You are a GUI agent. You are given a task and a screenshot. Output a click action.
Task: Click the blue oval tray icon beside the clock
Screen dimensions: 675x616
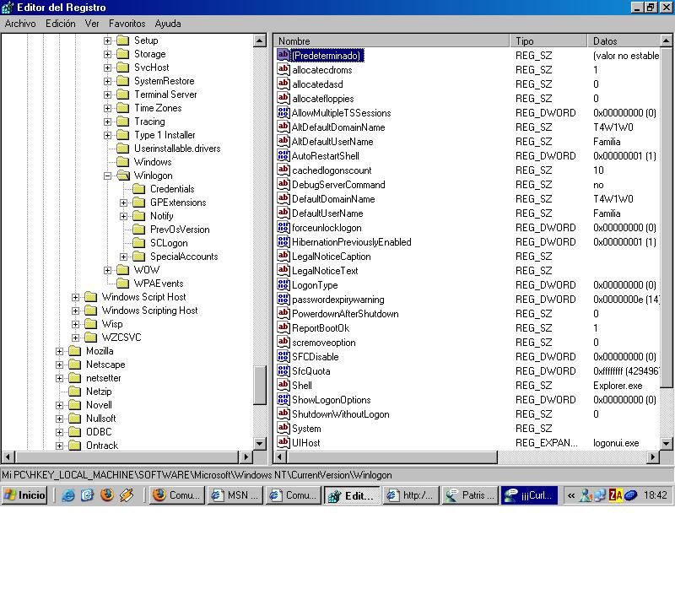click(630, 495)
